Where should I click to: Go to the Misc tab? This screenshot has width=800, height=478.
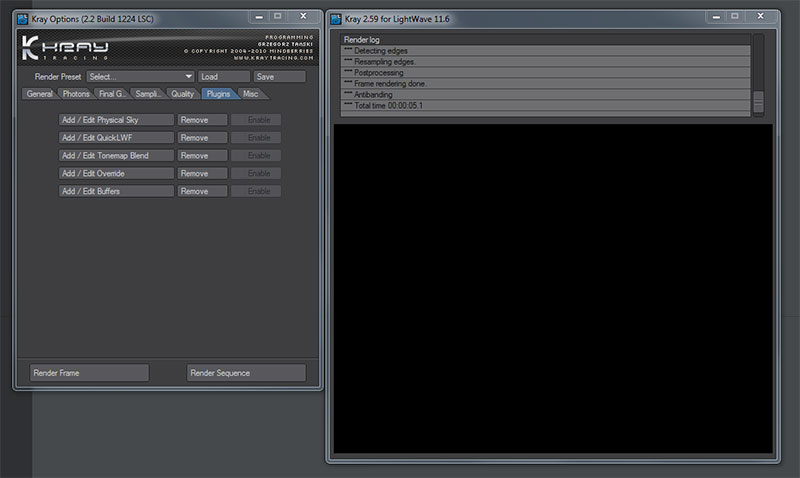(250, 94)
